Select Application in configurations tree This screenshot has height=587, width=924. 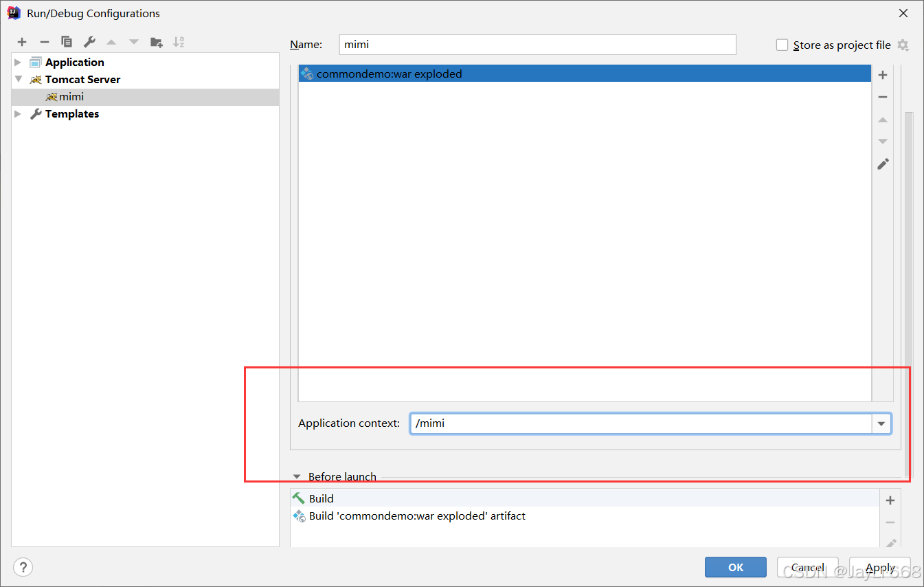click(74, 63)
